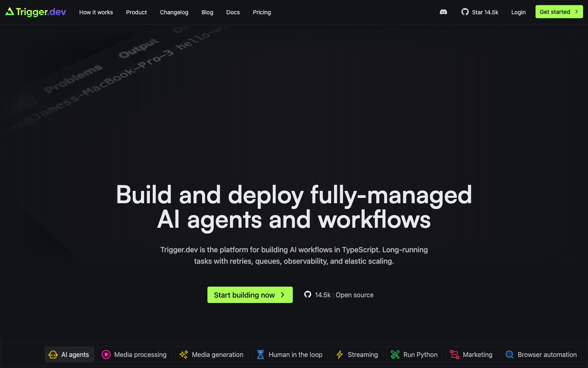Click the headline 'Build and deploy fully-managed'
The height and width of the screenshot is (368, 588).
pos(294,195)
